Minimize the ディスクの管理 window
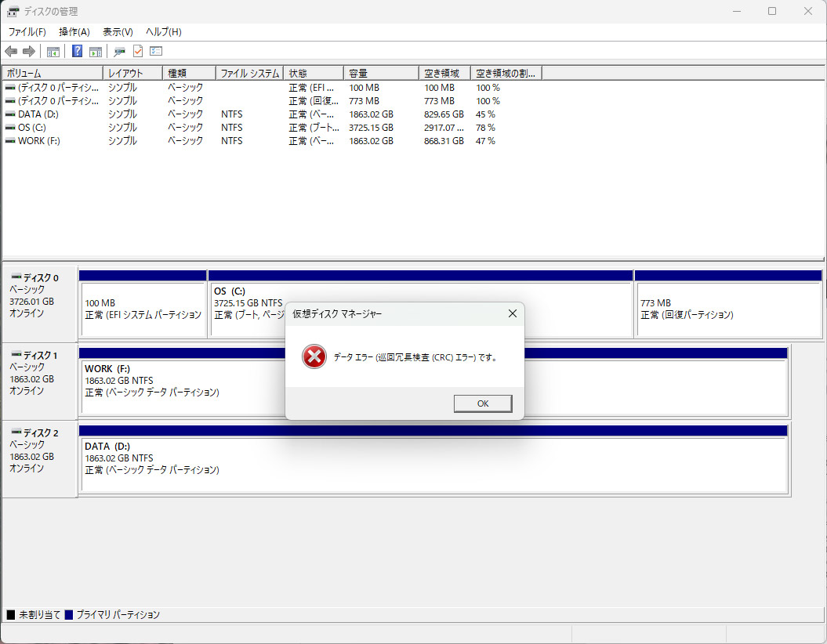 737,11
